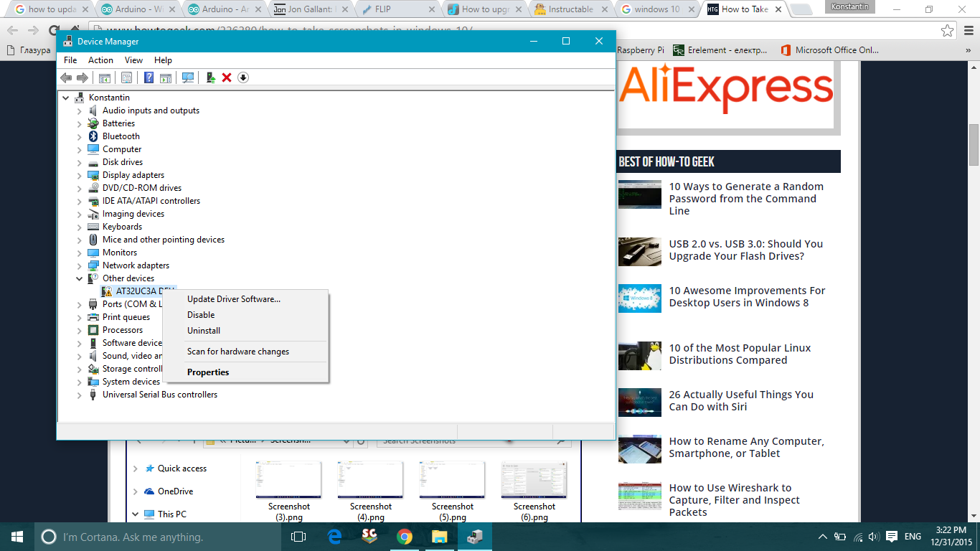Expand the Universal Serial Bus controllers category
Viewport: 980px width, 551px height.
point(80,394)
